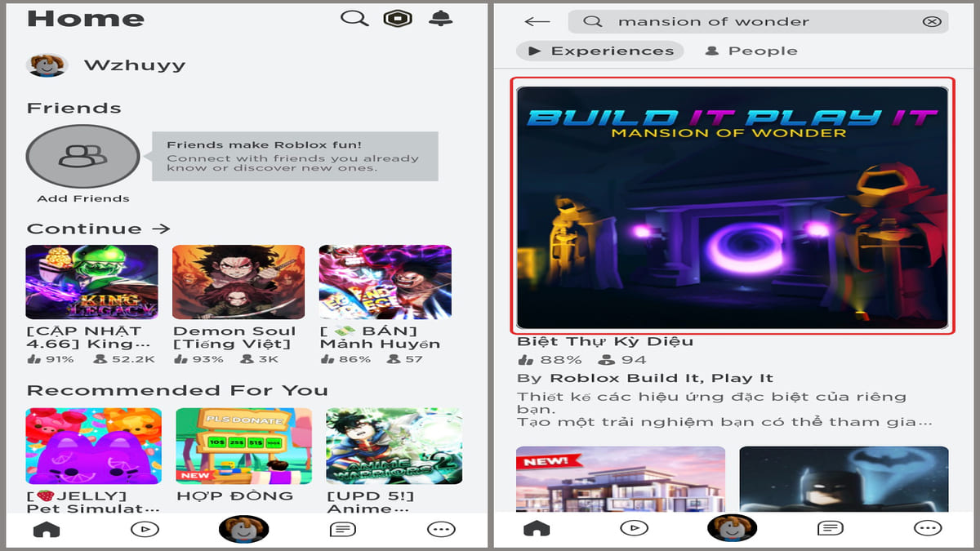
Task: Open the Wzhuyy profile name
Action: point(135,65)
